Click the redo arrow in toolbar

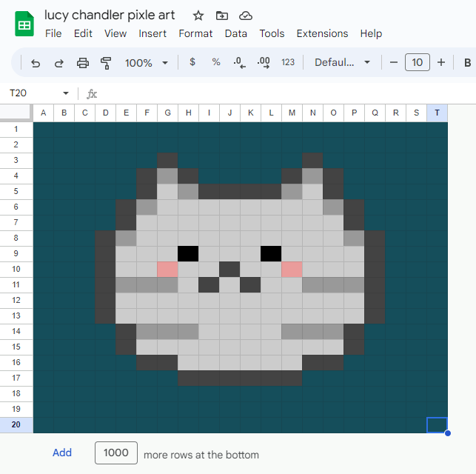[x=59, y=63]
